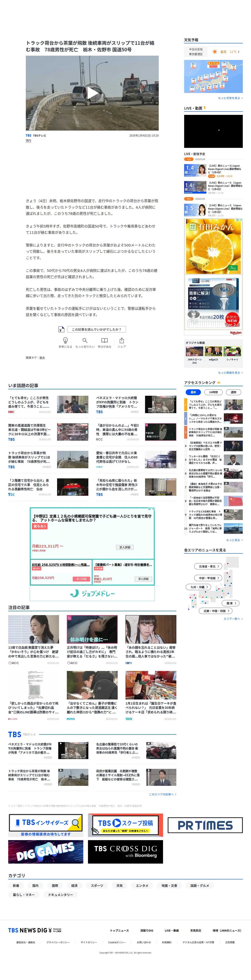Click the ジョブメドレー logo

pos(92,593)
